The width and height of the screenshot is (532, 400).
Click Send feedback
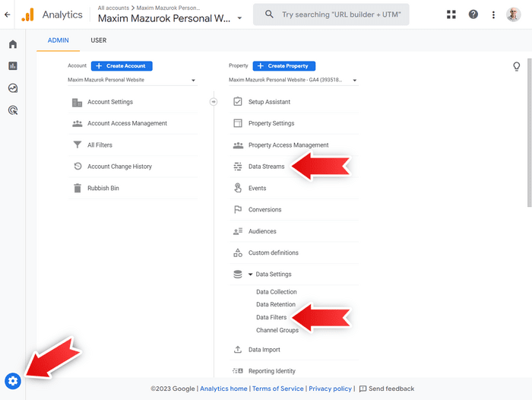387,389
